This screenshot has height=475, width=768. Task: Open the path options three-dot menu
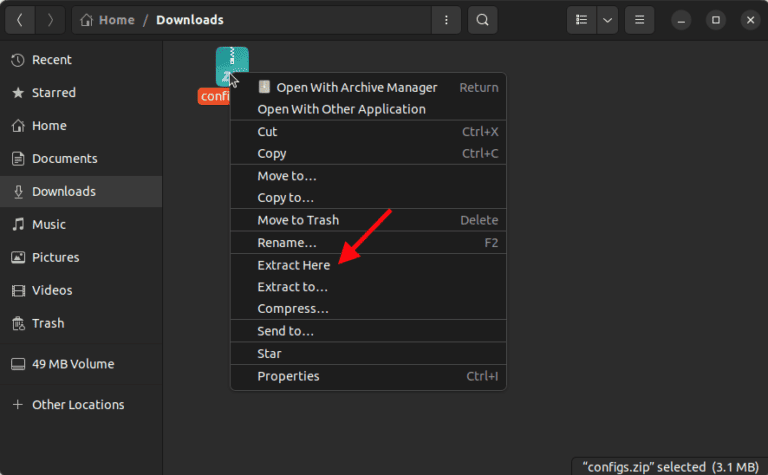tap(445, 20)
